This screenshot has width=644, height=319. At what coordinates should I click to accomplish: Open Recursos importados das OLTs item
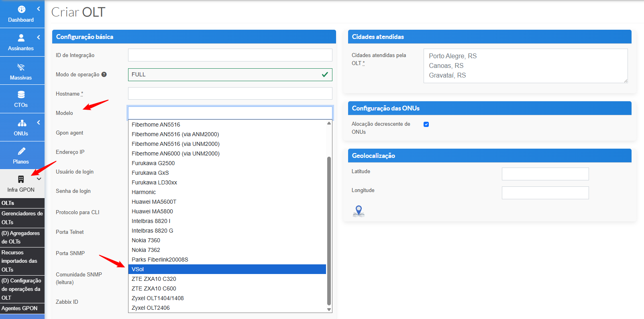pyautogui.click(x=22, y=261)
